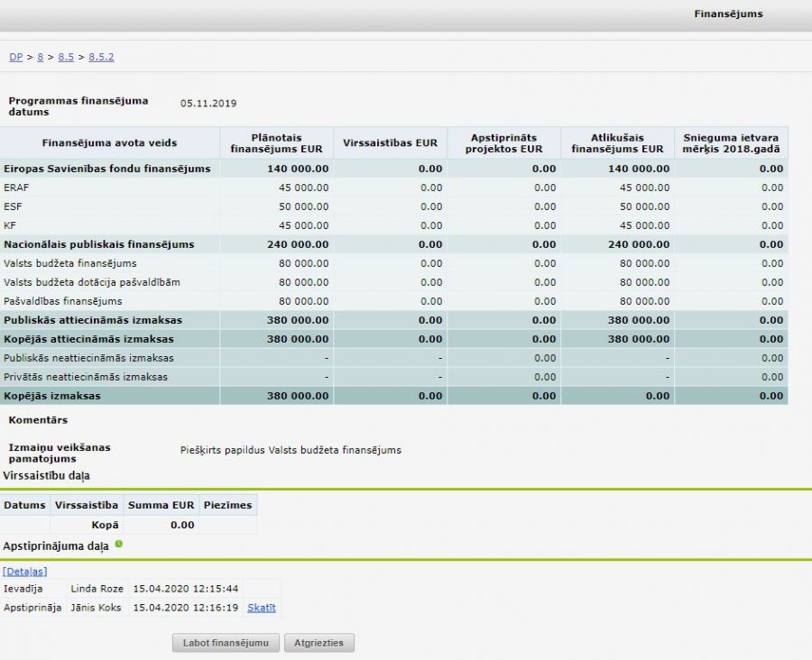Select the Atlikušais finansējums EUR column header
The height and width of the screenshot is (660, 812).
tap(617, 142)
